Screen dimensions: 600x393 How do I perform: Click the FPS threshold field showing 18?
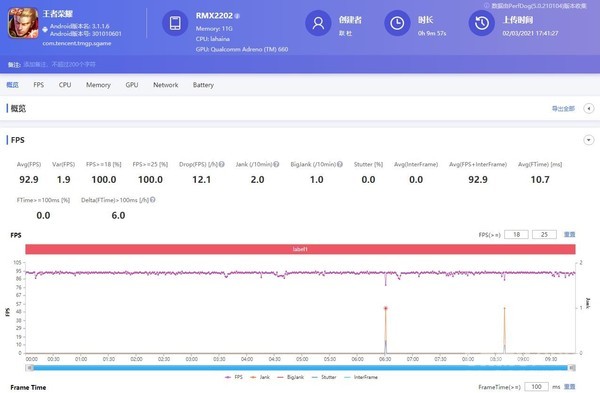(x=516, y=235)
